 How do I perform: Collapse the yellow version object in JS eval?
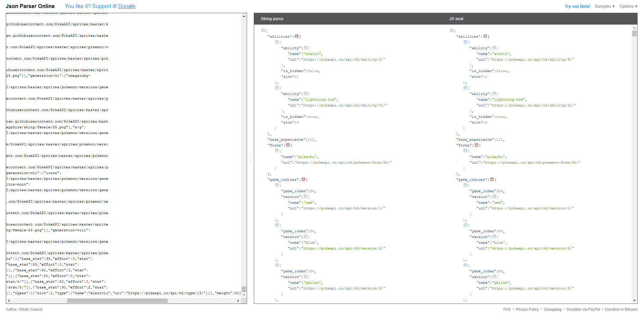pyautogui.click(x=494, y=277)
